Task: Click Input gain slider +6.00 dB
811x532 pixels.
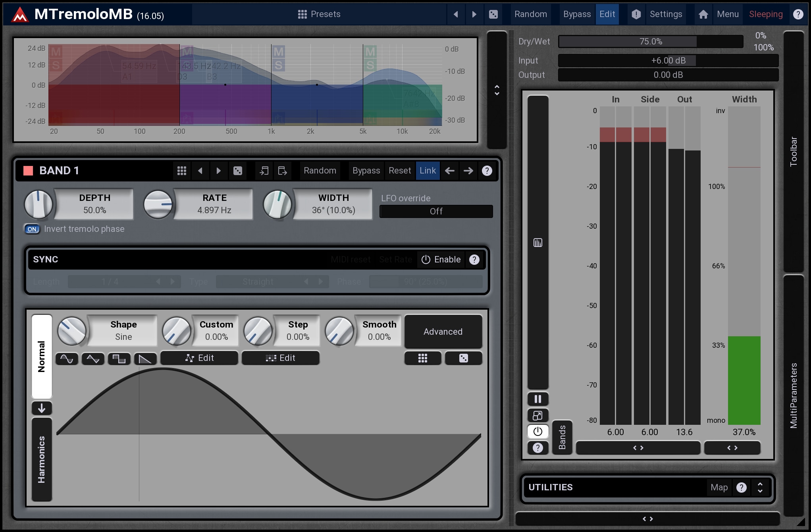Action: coord(668,61)
